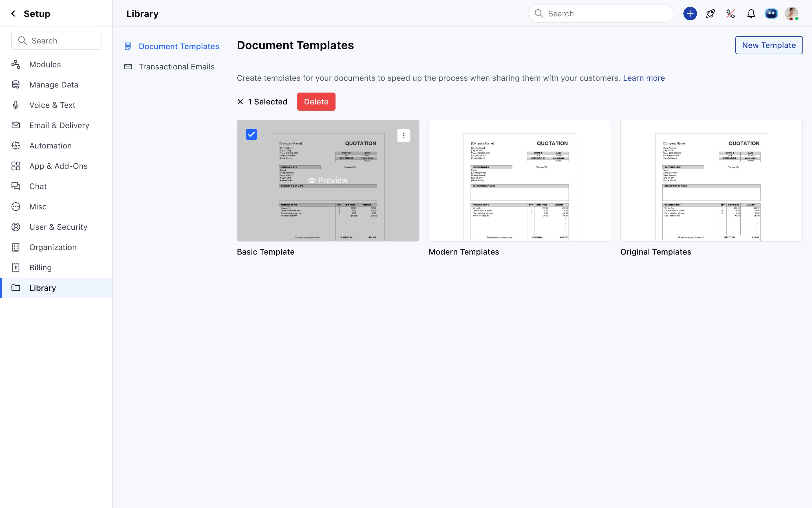
Task: Click the New Template button
Action: point(769,45)
